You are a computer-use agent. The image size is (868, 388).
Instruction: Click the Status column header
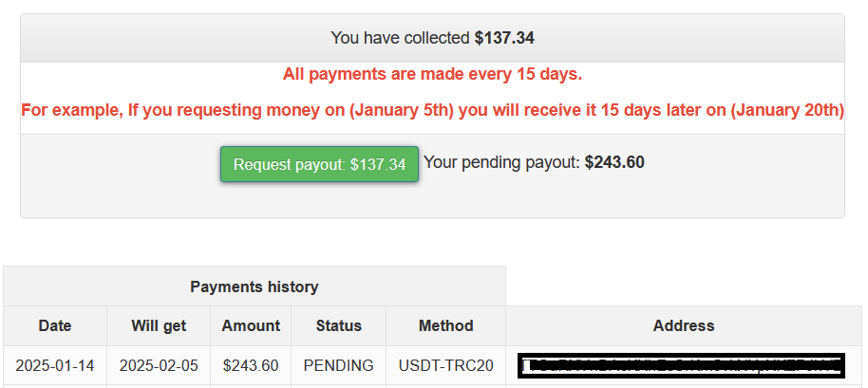338,325
